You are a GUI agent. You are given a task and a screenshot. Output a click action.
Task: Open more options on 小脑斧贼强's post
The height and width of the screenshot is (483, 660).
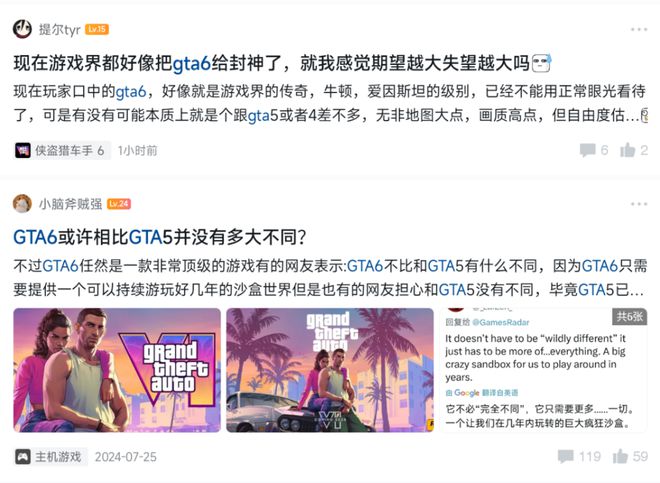click(639, 204)
